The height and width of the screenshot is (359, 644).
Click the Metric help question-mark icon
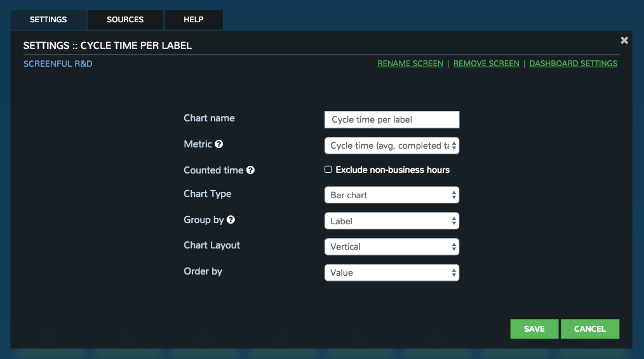219,144
